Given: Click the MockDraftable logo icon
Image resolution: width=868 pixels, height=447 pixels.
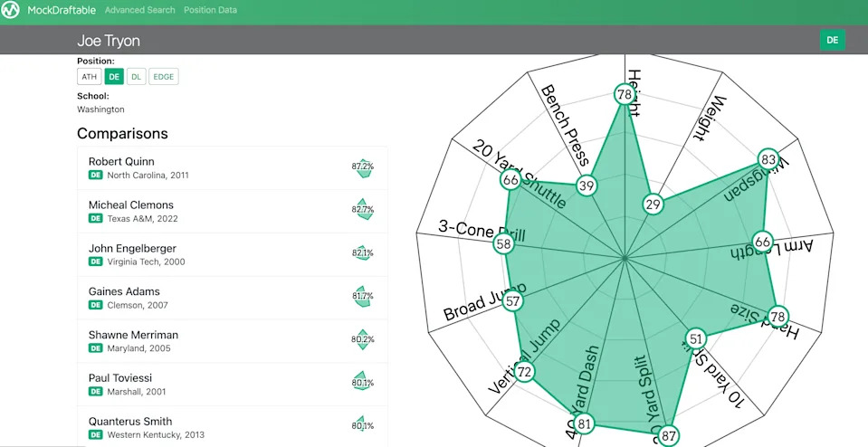Looking at the screenshot, I should pyautogui.click(x=13, y=11).
